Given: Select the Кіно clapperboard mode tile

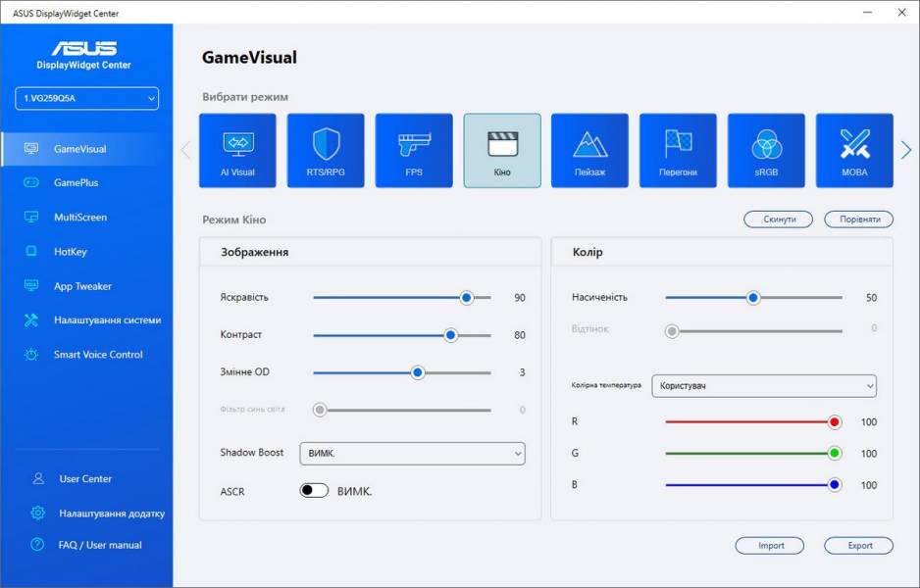Looking at the screenshot, I should pos(501,151).
